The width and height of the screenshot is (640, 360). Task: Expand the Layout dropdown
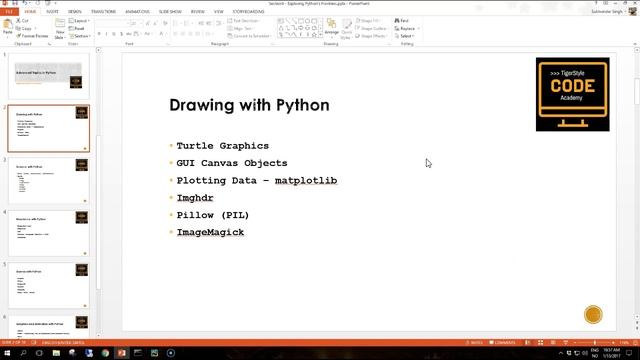pyautogui.click(x=79, y=20)
